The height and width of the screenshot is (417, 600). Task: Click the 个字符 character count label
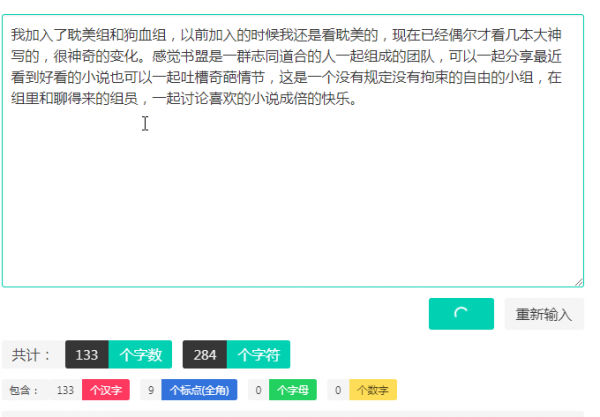click(x=259, y=355)
